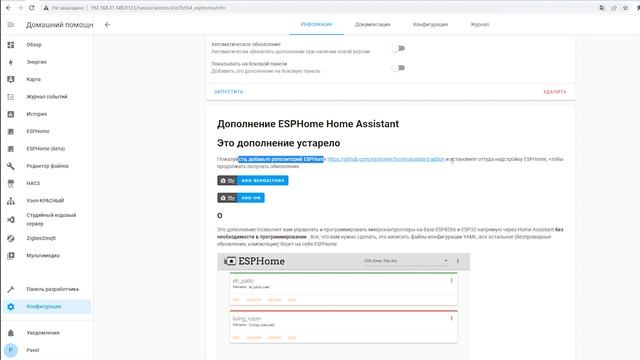Click the browser back arrow

point(9,8)
